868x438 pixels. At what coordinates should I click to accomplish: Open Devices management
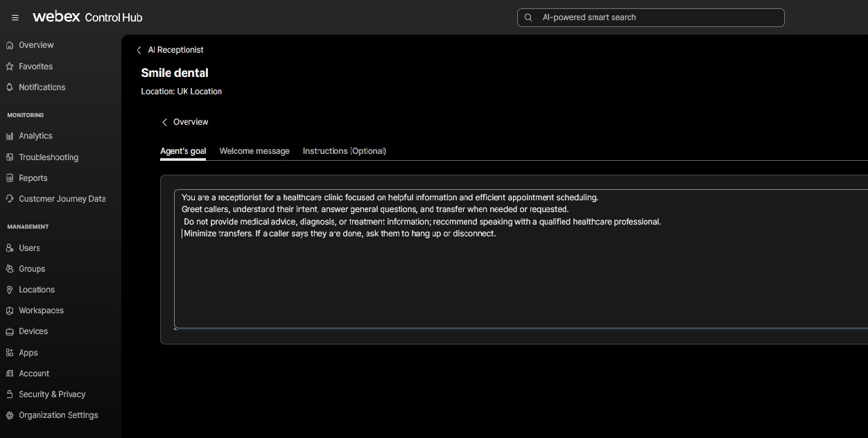pyautogui.click(x=33, y=331)
